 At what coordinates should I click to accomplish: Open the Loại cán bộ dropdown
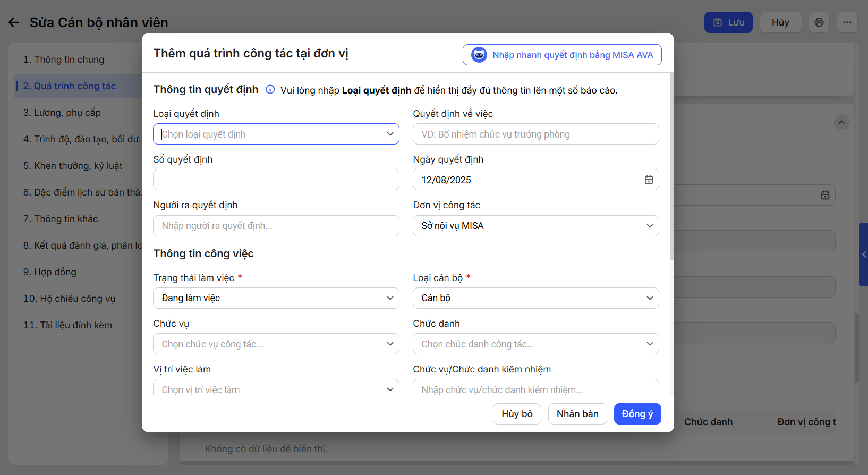535,298
